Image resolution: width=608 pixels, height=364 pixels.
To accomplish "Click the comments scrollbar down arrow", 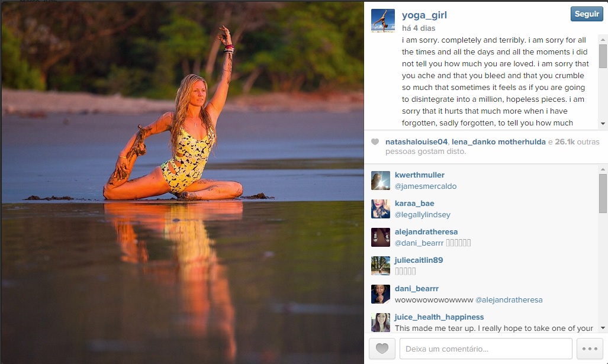I will pos(603,328).
